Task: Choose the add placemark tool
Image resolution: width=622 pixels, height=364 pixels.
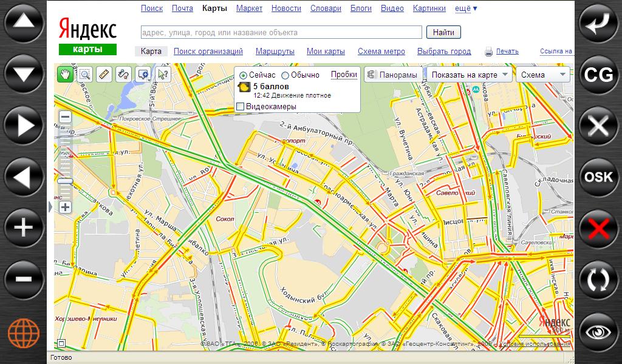Action: pos(143,75)
